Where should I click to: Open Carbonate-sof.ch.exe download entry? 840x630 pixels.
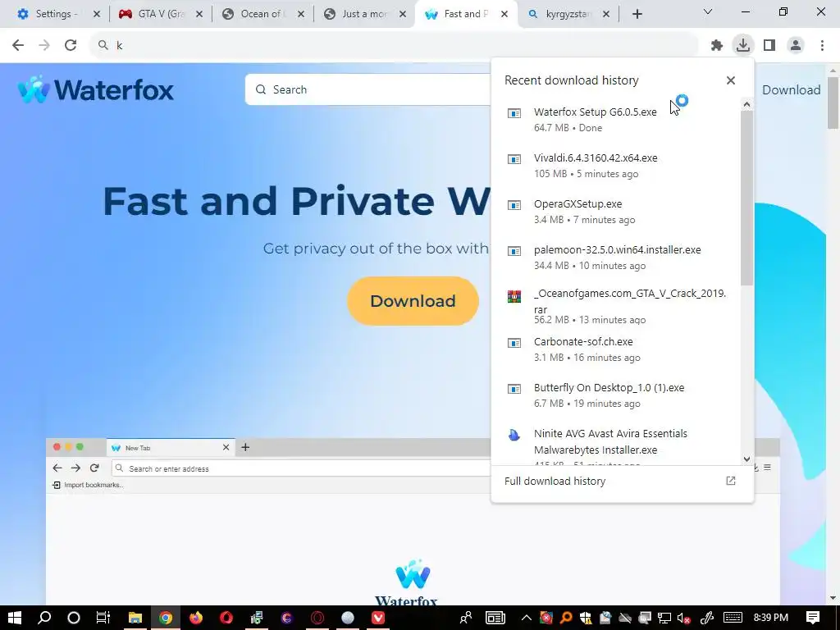pos(615,349)
